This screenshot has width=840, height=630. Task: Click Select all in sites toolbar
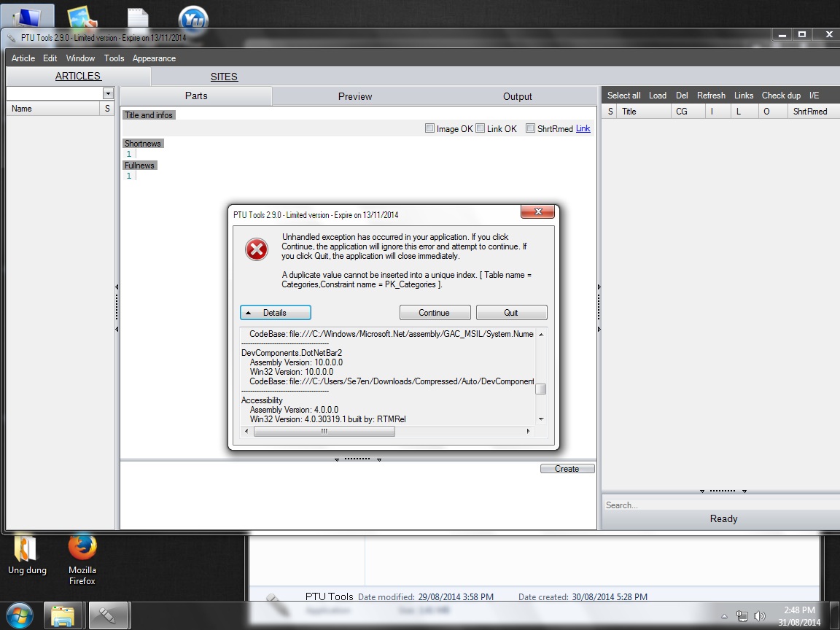623,96
